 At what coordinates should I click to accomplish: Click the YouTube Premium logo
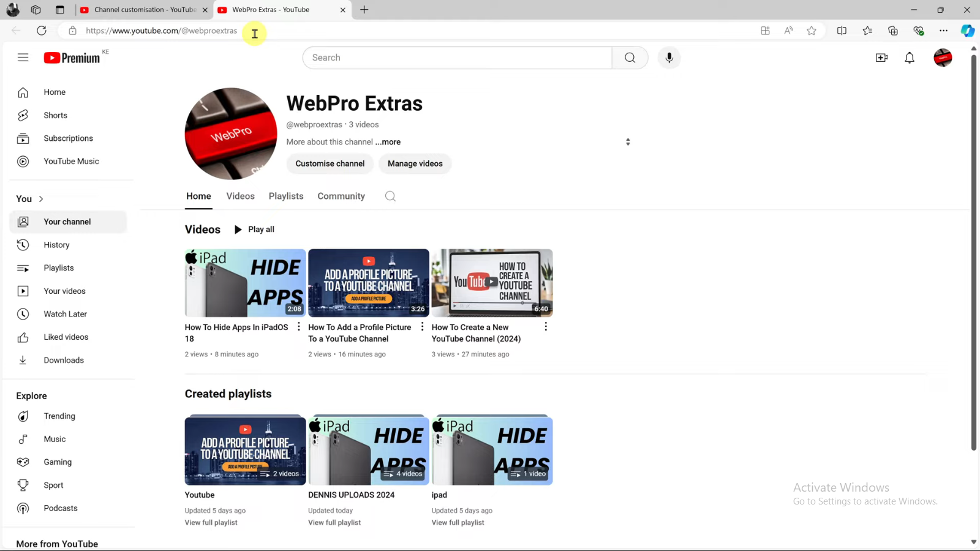72,58
